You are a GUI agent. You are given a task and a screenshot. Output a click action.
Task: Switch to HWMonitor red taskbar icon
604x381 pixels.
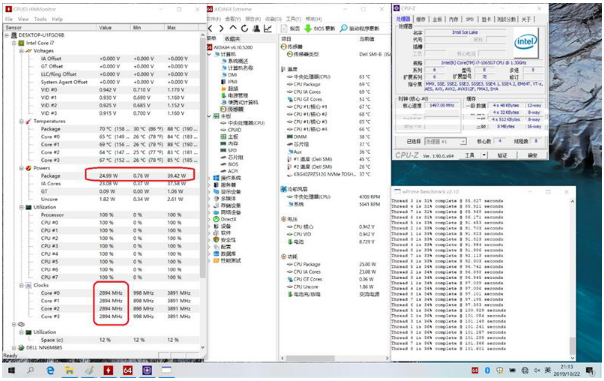pyautogui.click(x=108, y=371)
